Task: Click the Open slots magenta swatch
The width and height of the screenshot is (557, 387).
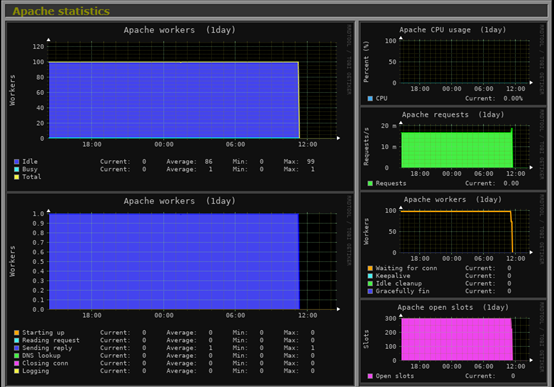Action: point(370,376)
